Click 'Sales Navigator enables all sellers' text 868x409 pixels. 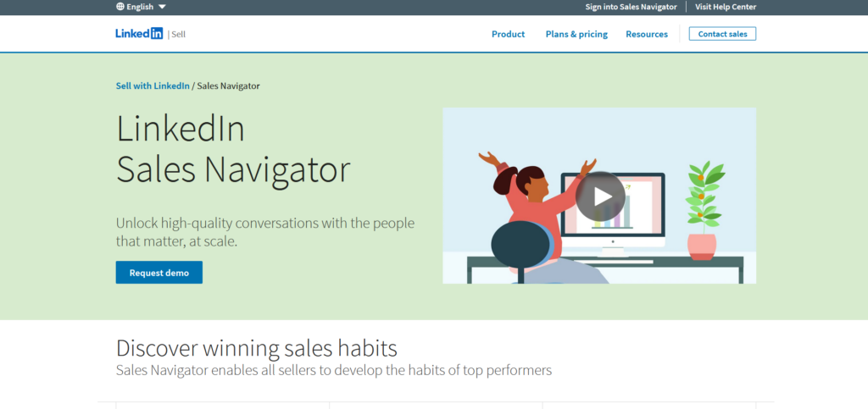click(x=334, y=370)
